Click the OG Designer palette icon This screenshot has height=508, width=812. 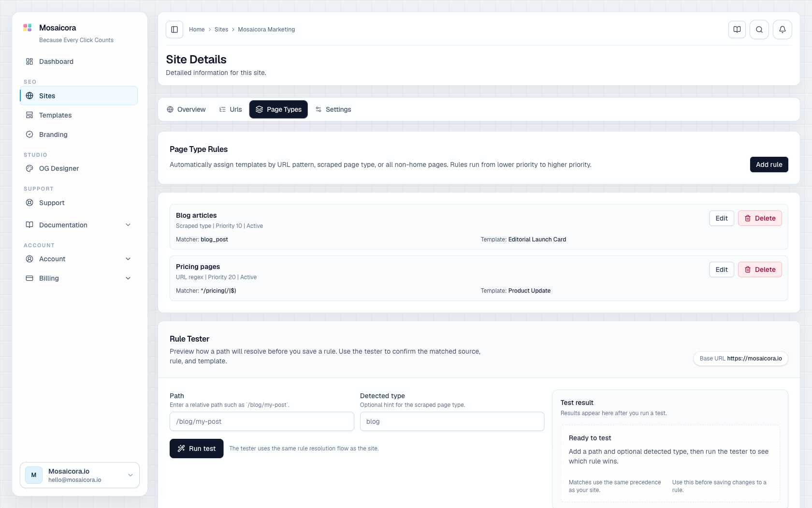29,168
